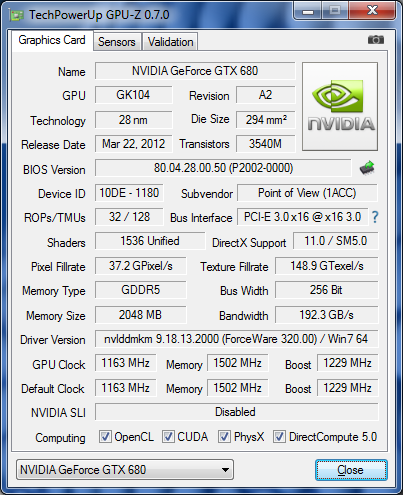Click the Bandwidth field 192.3 GB/s
Viewport: 403px width, 495px height.
[x=327, y=315]
